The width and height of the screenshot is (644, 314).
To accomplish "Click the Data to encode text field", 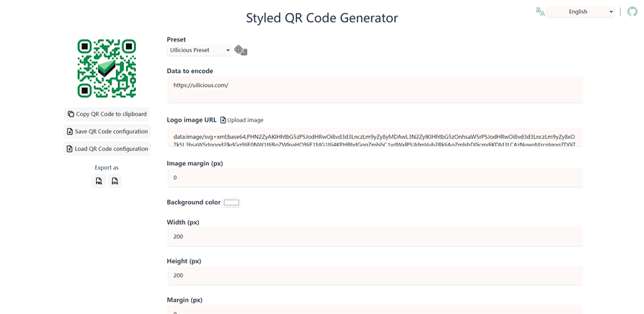I will tap(374, 89).
